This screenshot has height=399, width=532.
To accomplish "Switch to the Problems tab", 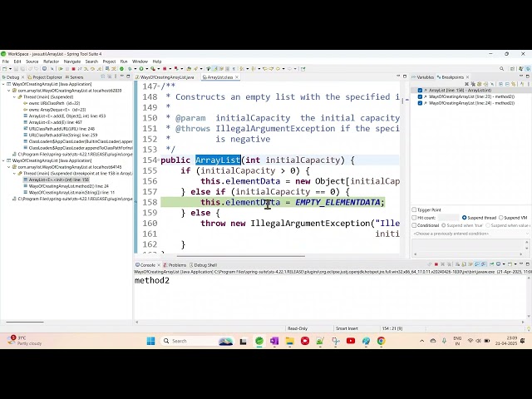I will tap(175, 265).
